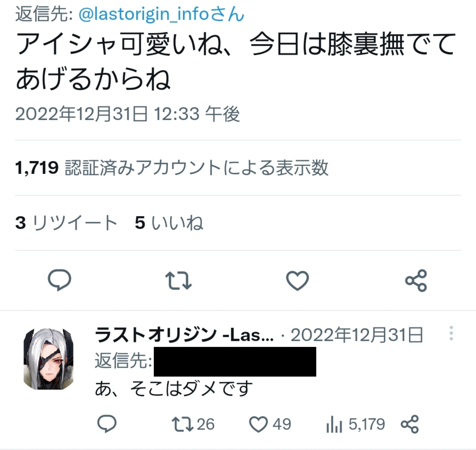Share the main tweet
The width and height of the screenshot is (476, 450).
(x=416, y=280)
